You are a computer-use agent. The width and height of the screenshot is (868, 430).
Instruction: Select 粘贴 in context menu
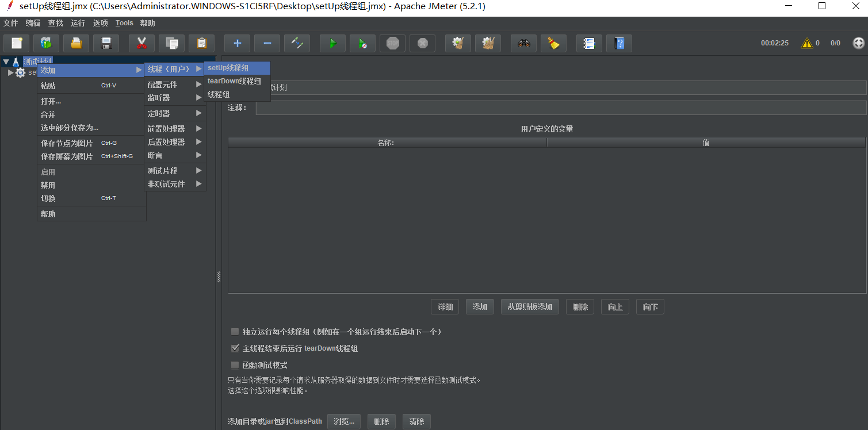pos(91,86)
